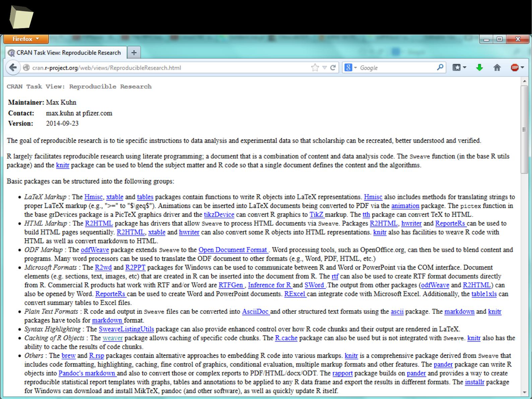Click the search magnifying glass icon
Viewport: 532px width, 399px height.
(440, 67)
